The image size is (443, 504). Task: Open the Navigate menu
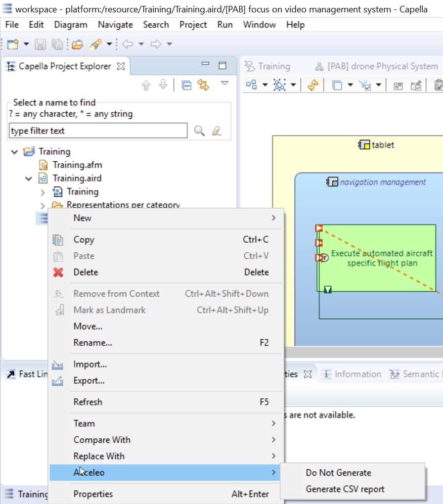pos(115,25)
